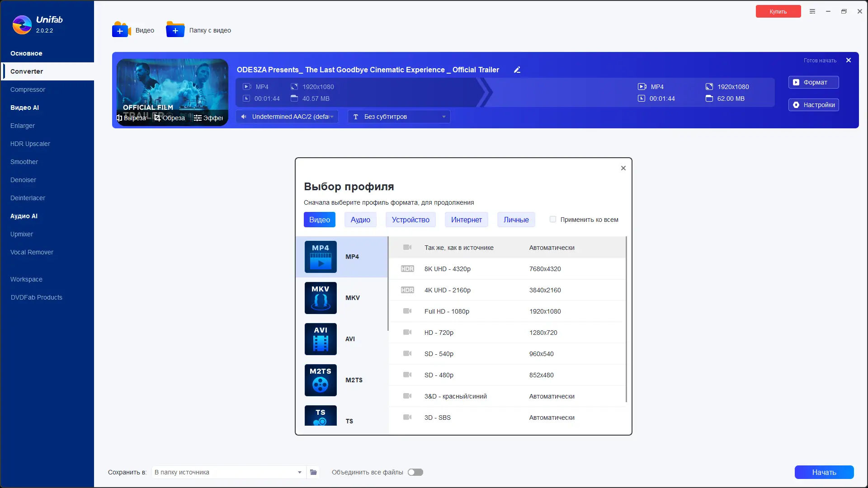Choose the M2TS format icon
The height and width of the screenshot is (488, 868).
point(321,380)
